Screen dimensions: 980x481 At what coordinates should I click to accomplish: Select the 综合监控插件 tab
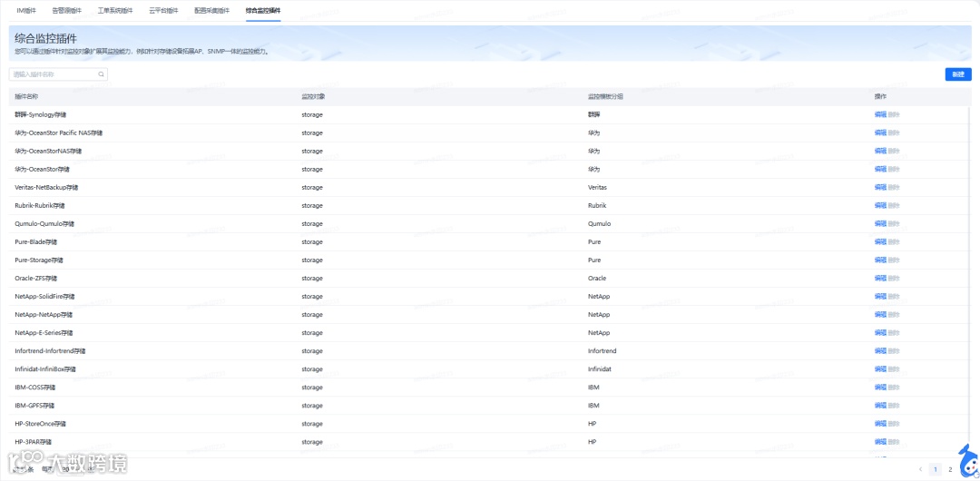[x=263, y=11]
